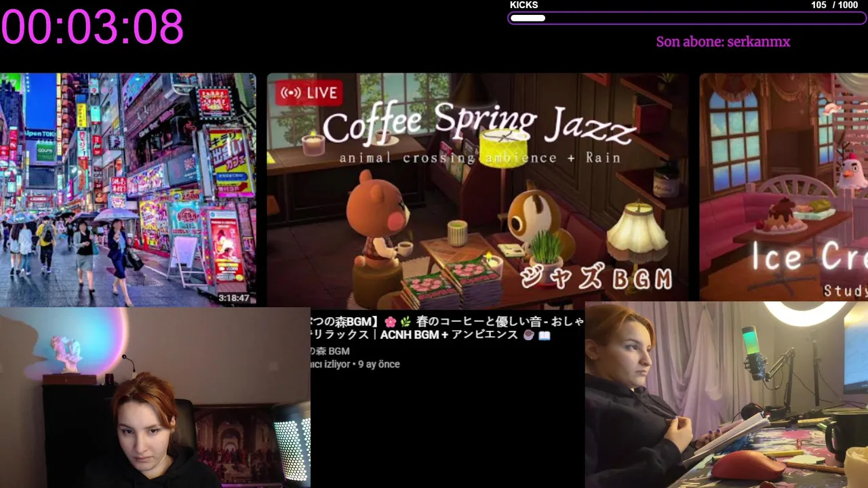This screenshot has height=488, width=868.
Task: Open the Japanese ACNH BGM video title
Action: 447,328
